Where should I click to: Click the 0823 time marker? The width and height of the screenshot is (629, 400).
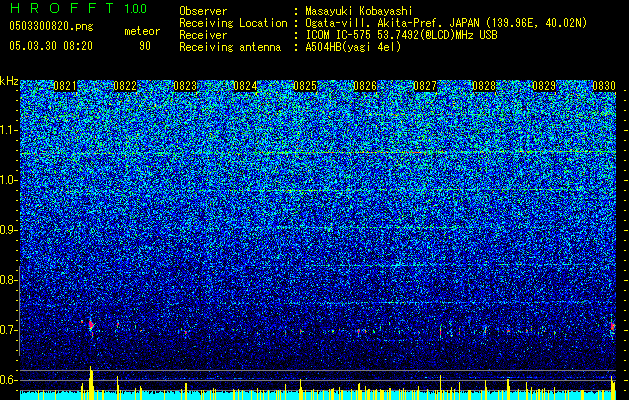point(185,86)
